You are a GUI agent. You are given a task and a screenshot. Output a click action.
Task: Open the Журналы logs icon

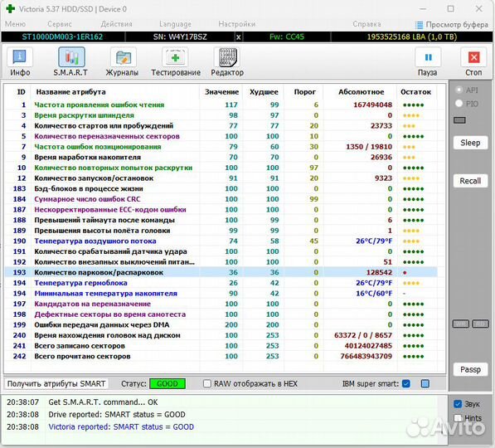[123, 57]
